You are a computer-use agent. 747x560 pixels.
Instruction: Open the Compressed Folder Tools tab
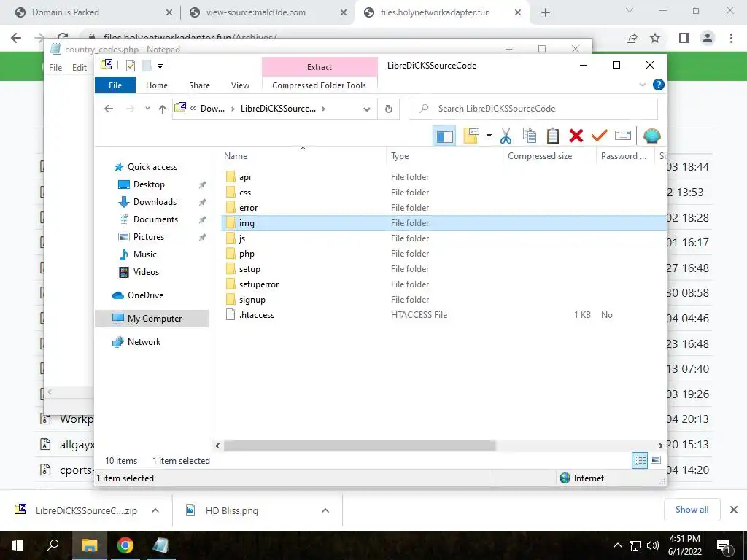[320, 85]
